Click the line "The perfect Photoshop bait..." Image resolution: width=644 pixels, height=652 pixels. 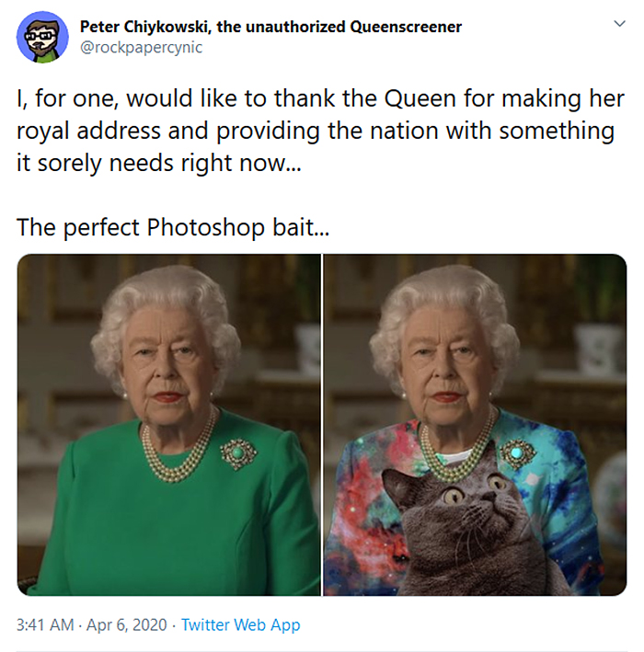pyautogui.click(x=173, y=227)
